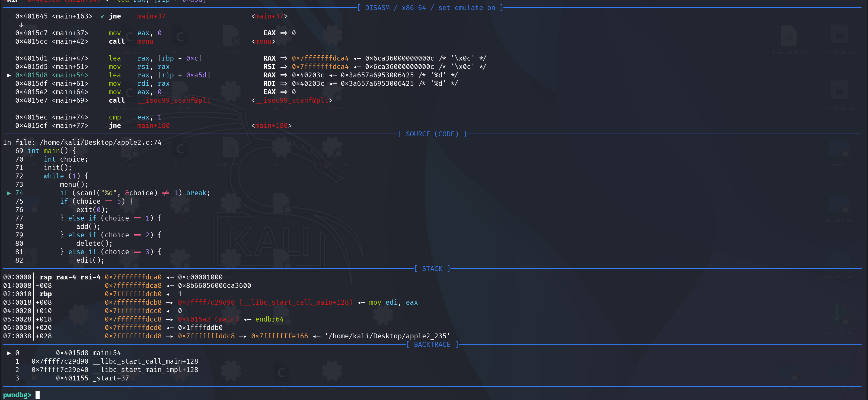Click stack entry 0x4015a2 (main)
This screenshot has height=400, width=868.
click(x=208, y=319)
